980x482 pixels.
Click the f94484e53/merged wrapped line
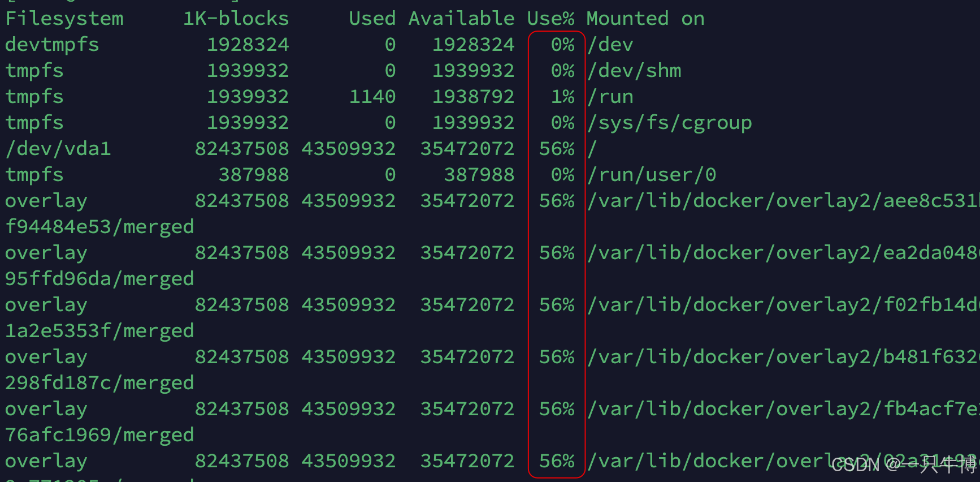click(99, 227)
